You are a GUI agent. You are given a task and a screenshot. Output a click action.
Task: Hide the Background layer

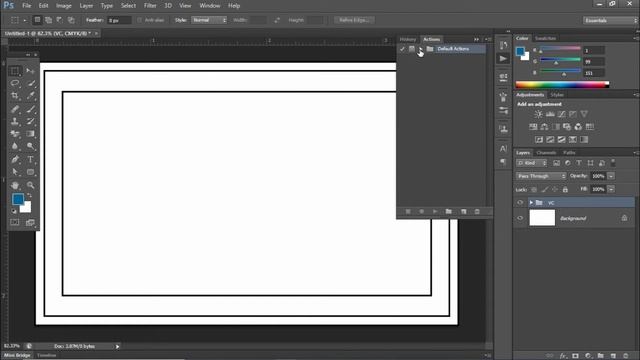click(x=520, y=218)
